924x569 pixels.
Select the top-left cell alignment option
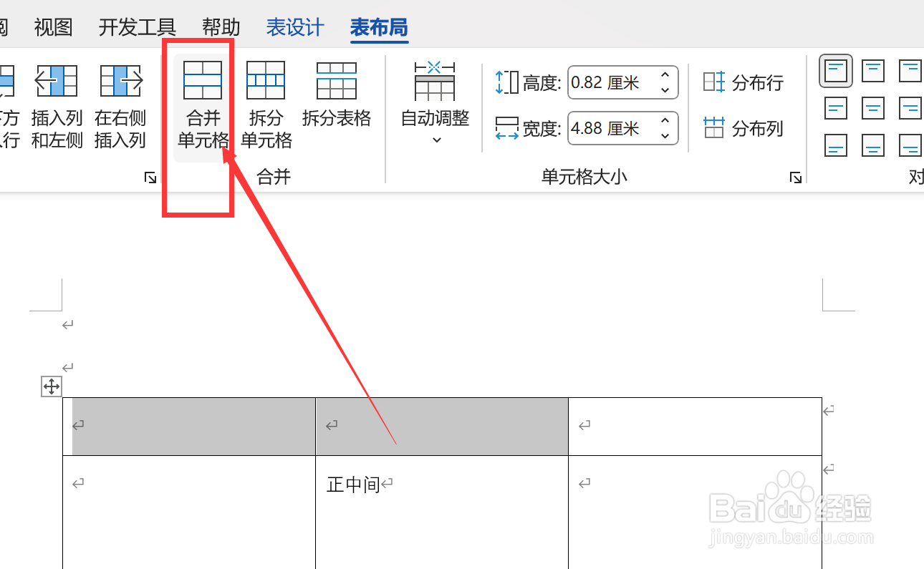coord(835,70)
